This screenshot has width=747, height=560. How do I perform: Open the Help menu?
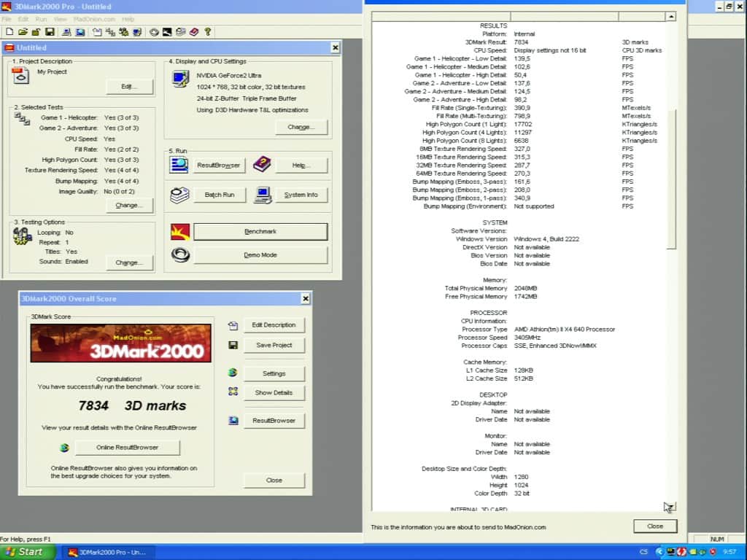coord(128,19)
